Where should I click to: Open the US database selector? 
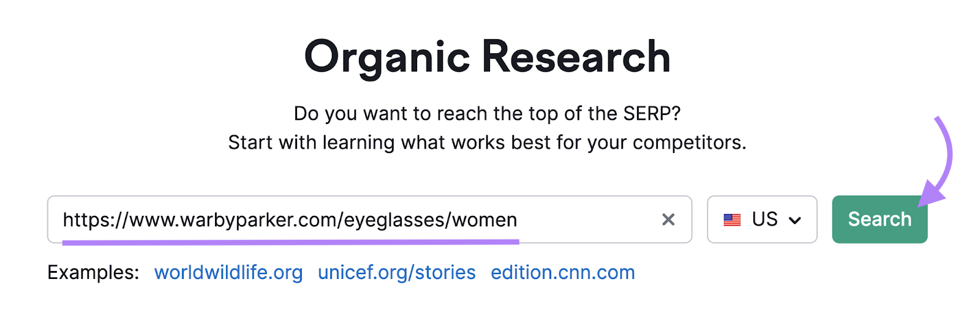click(762, 220)
